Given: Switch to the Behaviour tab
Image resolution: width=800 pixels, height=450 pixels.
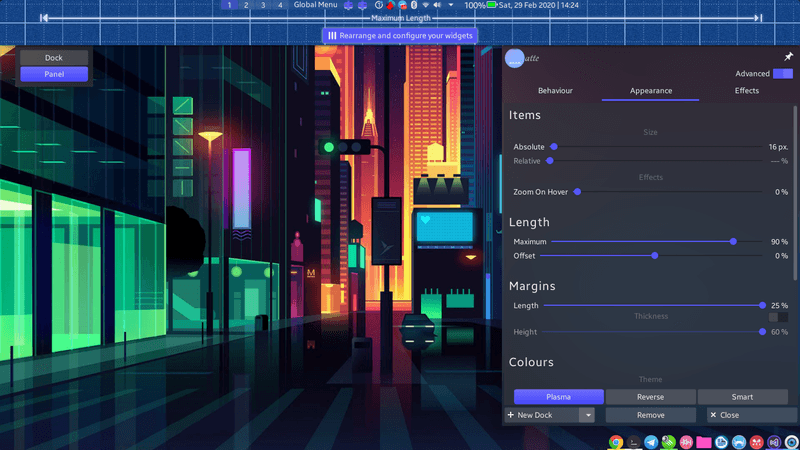Looking at the screenshot, I should point(555,91).
